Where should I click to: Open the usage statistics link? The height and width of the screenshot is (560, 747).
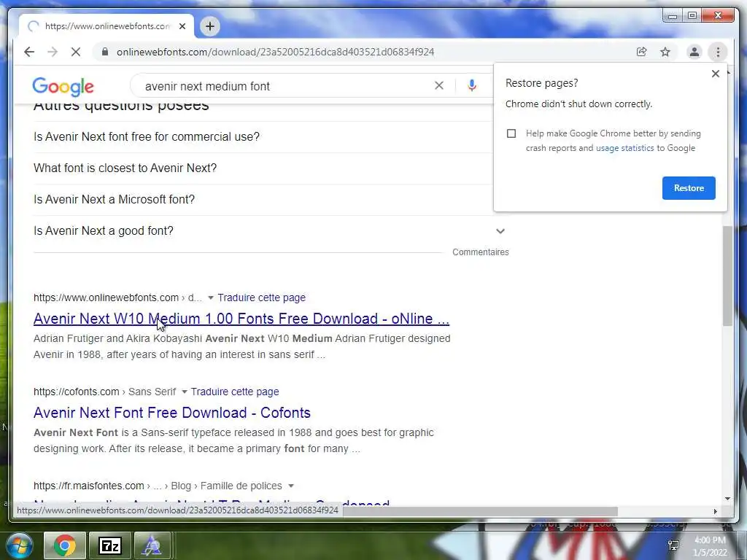coord(624,148)
